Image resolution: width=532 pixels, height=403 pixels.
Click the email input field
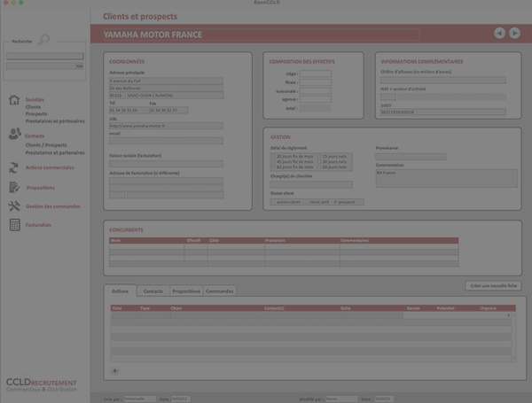(x=166, y=141)
